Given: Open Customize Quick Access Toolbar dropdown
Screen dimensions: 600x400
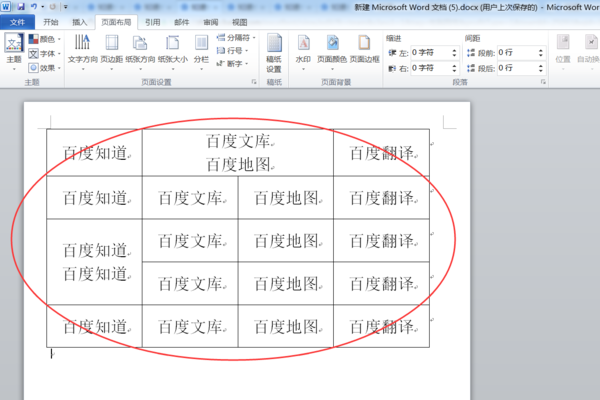Looking at the screenshot, I should click(65, 7).
